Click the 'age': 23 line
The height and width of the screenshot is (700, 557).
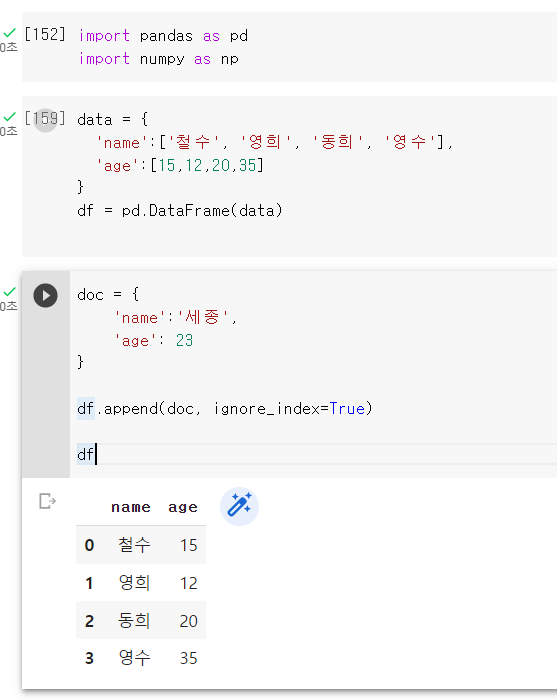tap(154, 341)
